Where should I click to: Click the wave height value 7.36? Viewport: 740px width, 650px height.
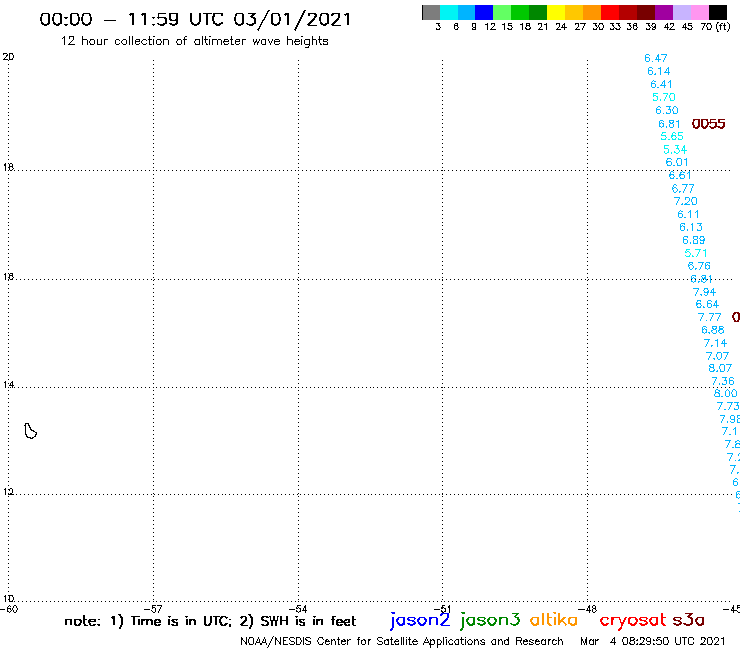click(723, 381)
